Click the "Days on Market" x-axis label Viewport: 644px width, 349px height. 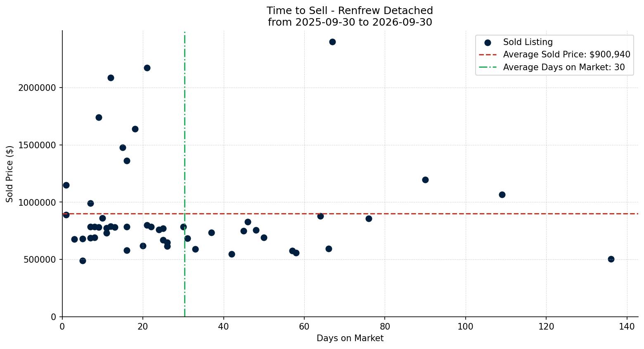(x=350, y=338)
